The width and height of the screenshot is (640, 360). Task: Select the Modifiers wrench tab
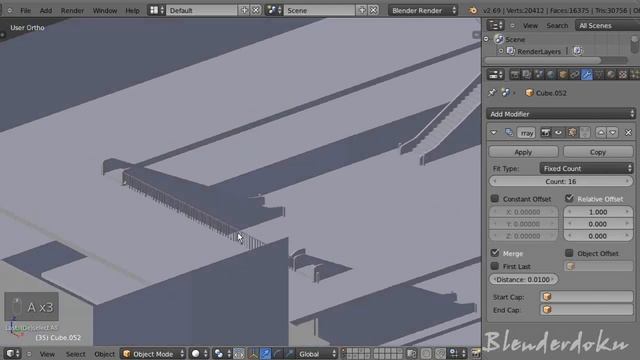(x=587, y=75)
